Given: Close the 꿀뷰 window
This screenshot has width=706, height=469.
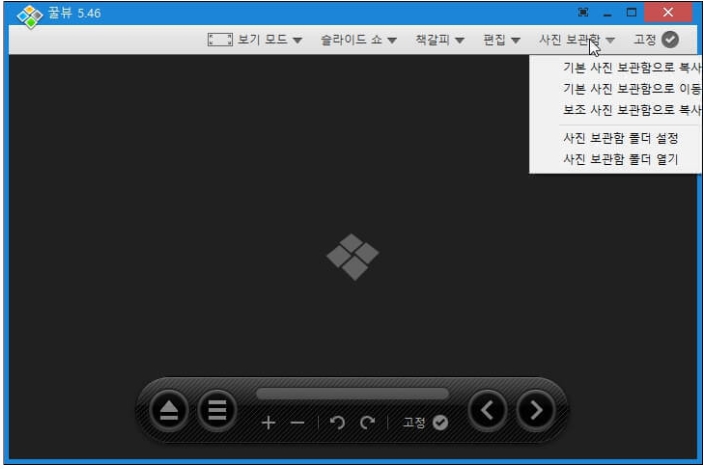Looking at the screenshot, I should [668, 12].
